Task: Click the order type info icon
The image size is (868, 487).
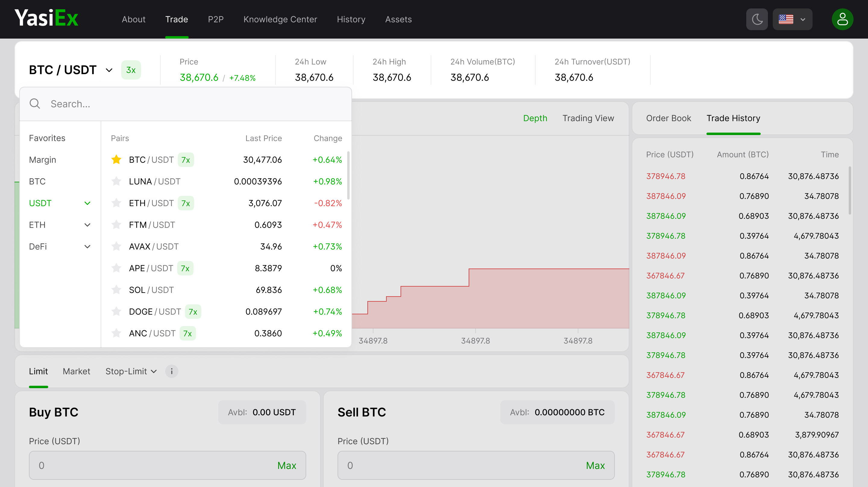Action: pos(171,371)
